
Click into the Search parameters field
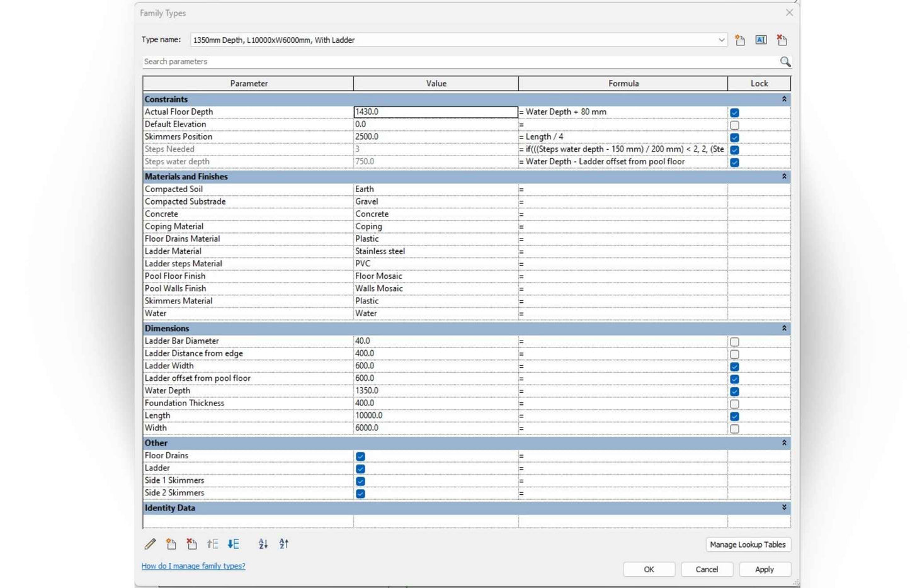click(460, 62)
